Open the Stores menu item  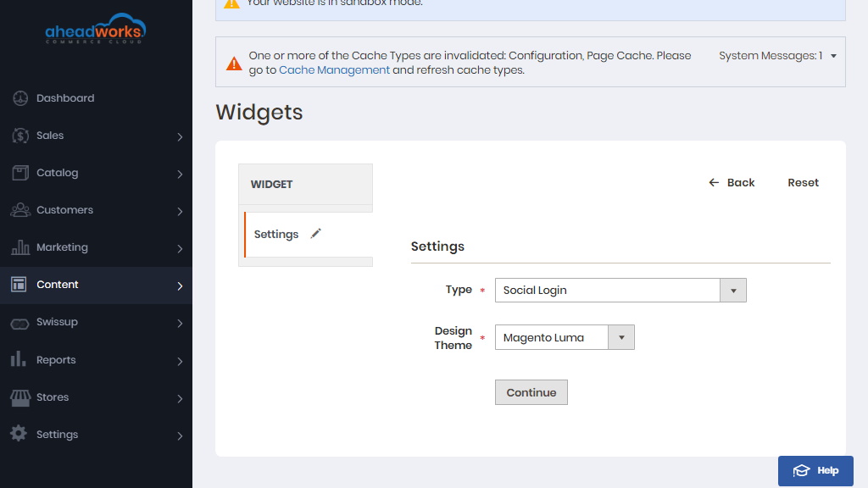click(x=96, y=396)
